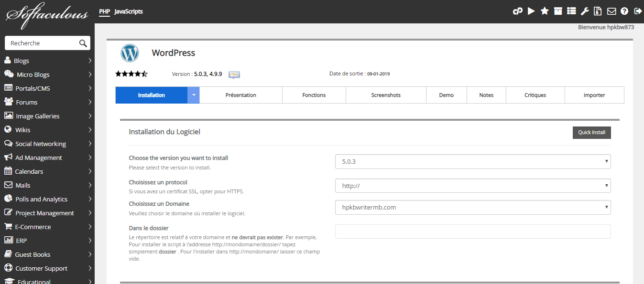This screenshot has height=284, width=644.
Task: Click the Blogs category user icon
Action: (8, 60)
